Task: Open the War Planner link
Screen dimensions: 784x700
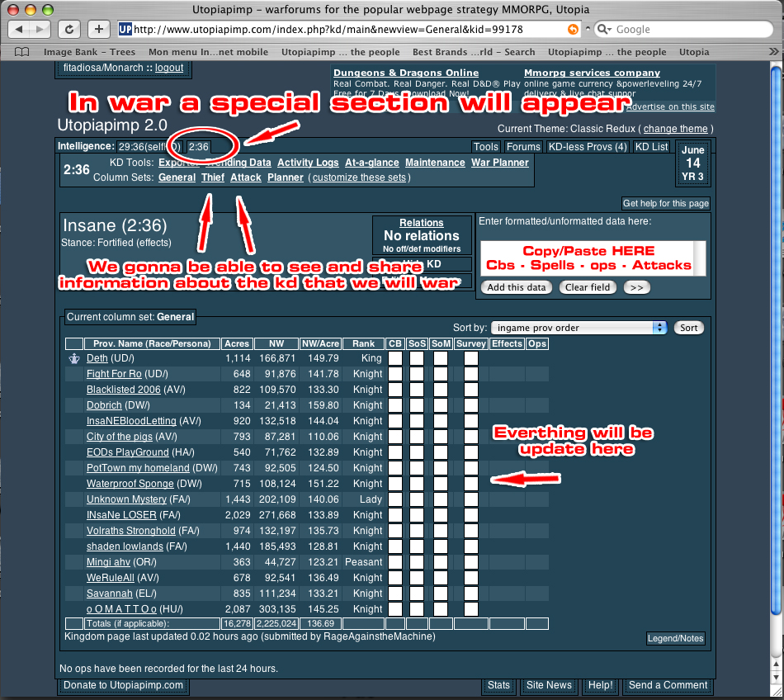Action: [499, 163]
